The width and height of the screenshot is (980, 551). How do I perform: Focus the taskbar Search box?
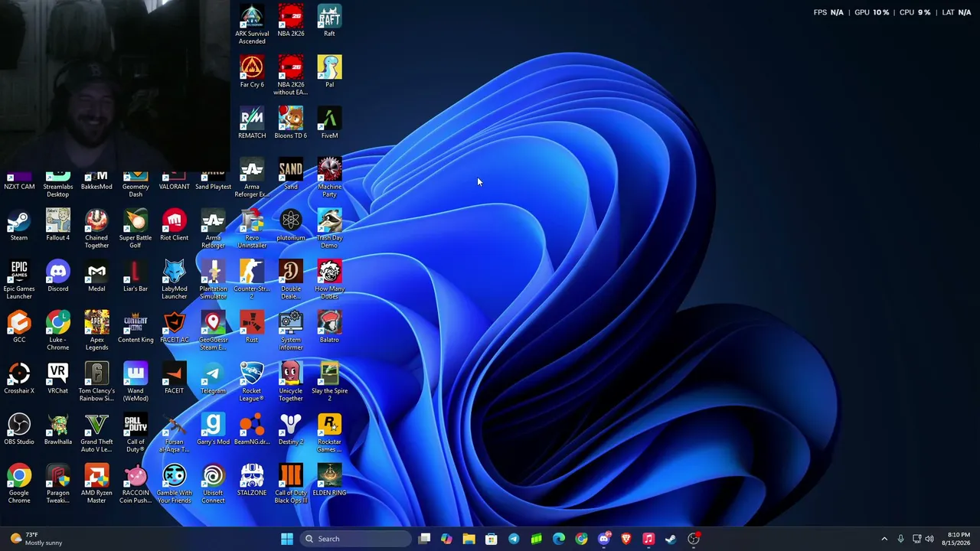[356, 539]
